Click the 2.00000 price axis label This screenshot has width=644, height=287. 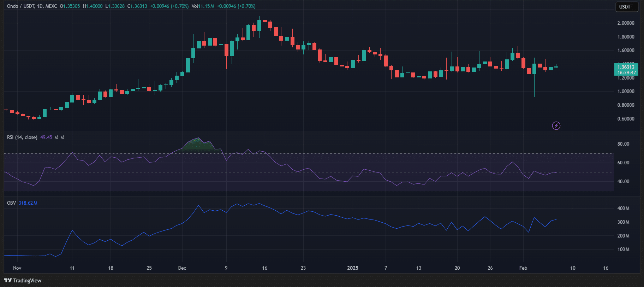click(626, 23)
